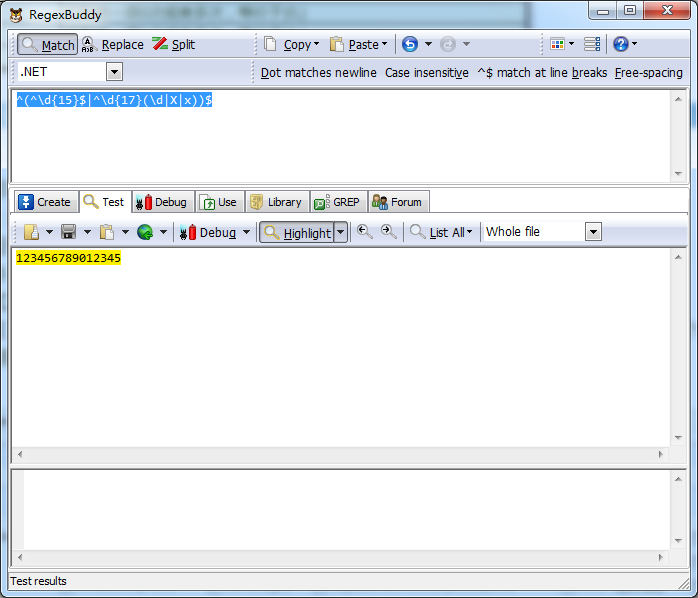The width and height of the screenshot is (698, 598).
Task: Open the Help question mark icon
Action: click(621, 44)
